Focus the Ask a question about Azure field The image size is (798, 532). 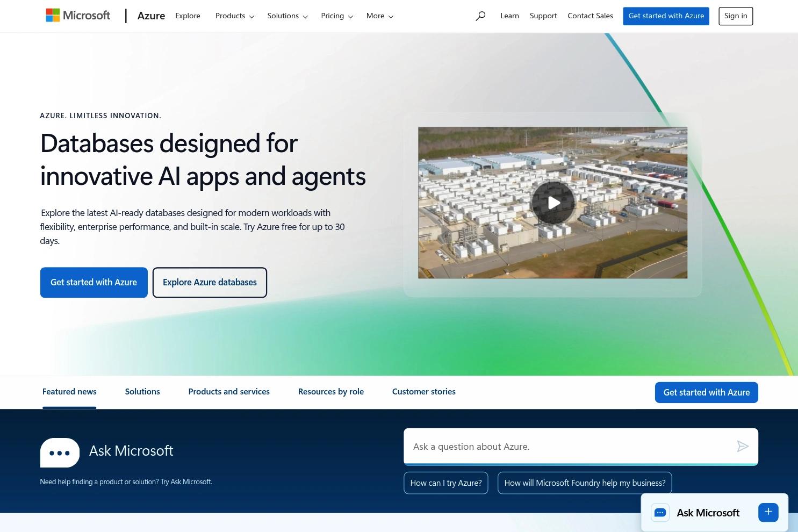pos(581,447)
